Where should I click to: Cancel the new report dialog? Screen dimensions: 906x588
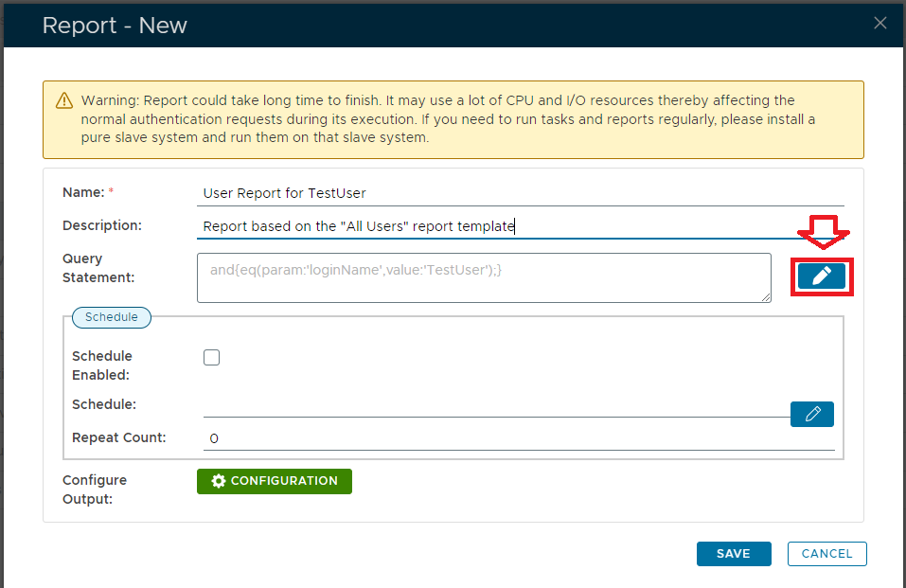click(826, 554)
